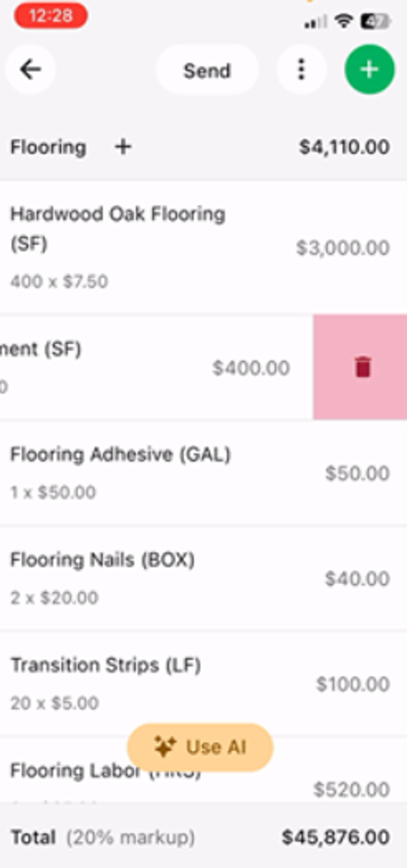Viewport: 407px width, 868px height.
Task: Tap the back arrow button
Action: pyautogui.click(x=31, y=69)
